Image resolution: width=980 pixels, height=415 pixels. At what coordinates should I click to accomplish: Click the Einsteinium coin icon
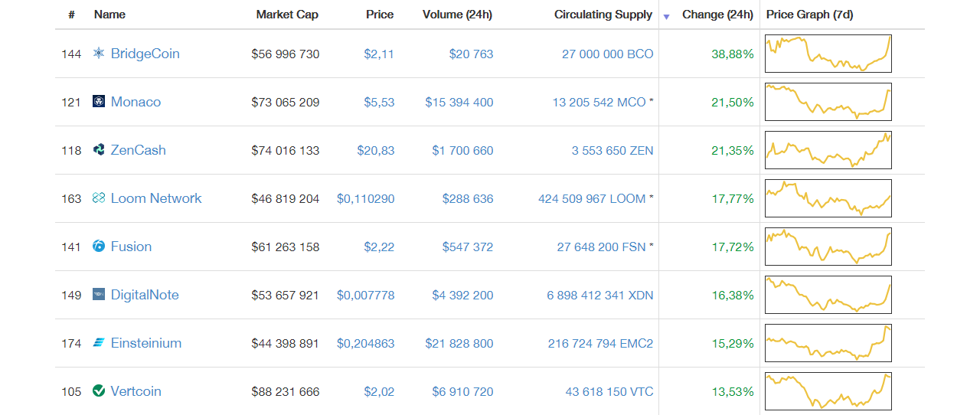coord(99,343)
